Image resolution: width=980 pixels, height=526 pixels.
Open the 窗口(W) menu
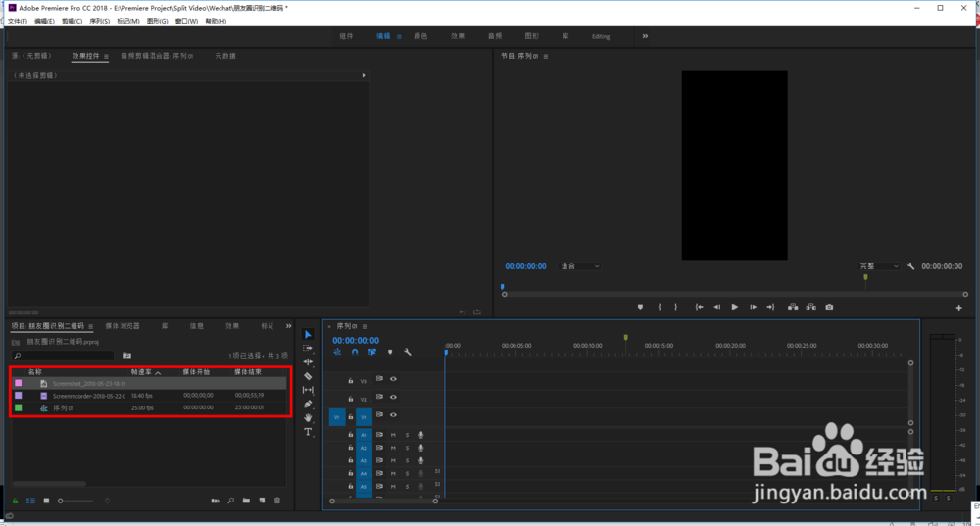tap(186, 21)
